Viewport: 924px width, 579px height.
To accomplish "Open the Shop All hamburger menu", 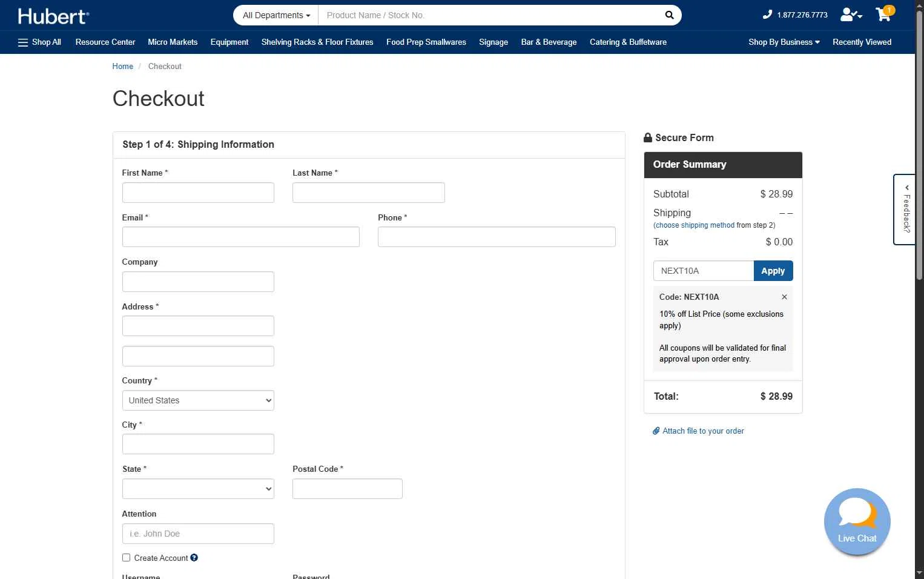I will 39,42.
